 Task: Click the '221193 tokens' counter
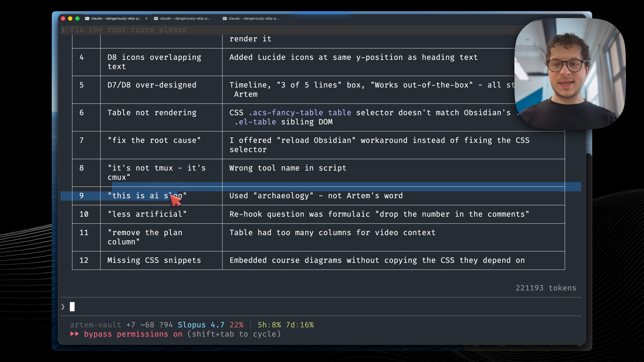pos(546,288)
